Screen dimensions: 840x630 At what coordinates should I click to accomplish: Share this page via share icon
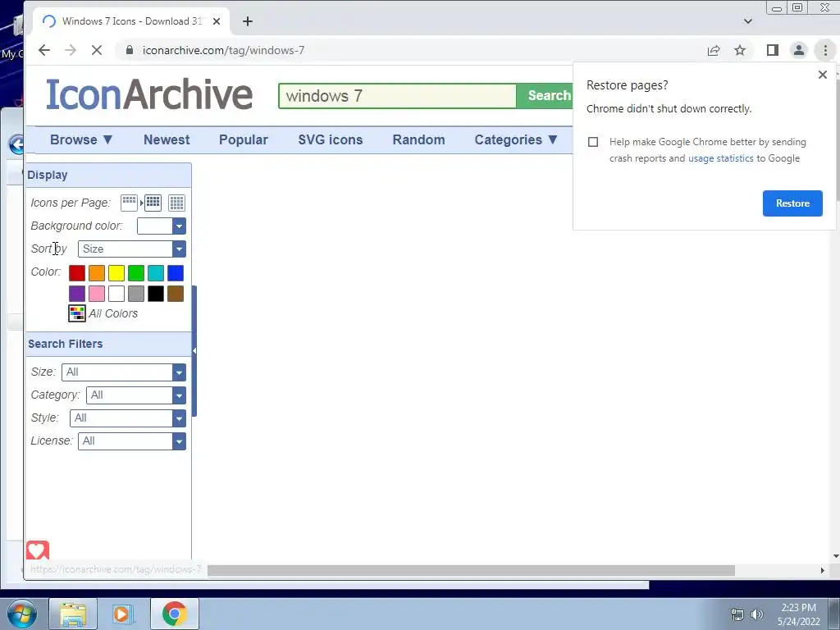(x=714, y=50)
